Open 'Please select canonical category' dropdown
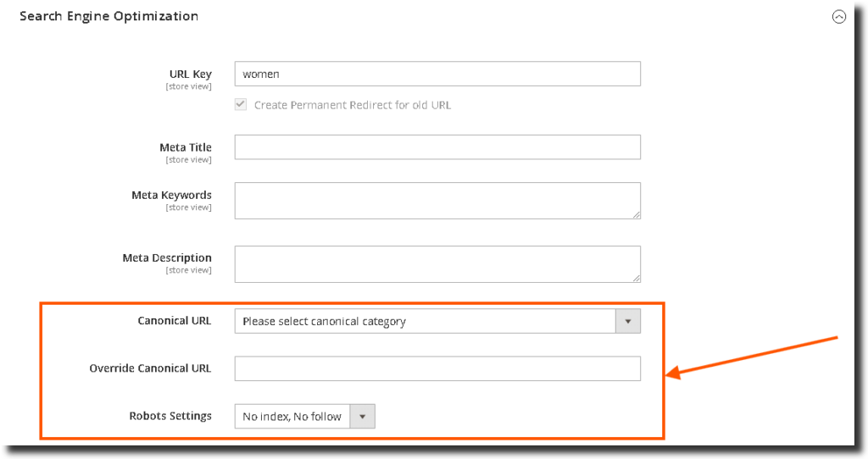This screenshot has height=459, width=868. [x=425, y=322]
